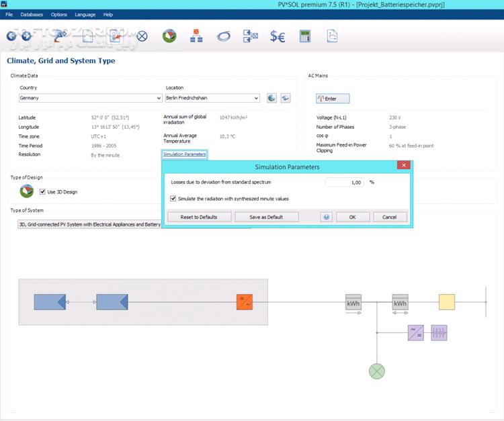Toggle the Use 3D Design checkbox
Image resolution: width=504 pixels, height=421 pixels.
(42, 192)
